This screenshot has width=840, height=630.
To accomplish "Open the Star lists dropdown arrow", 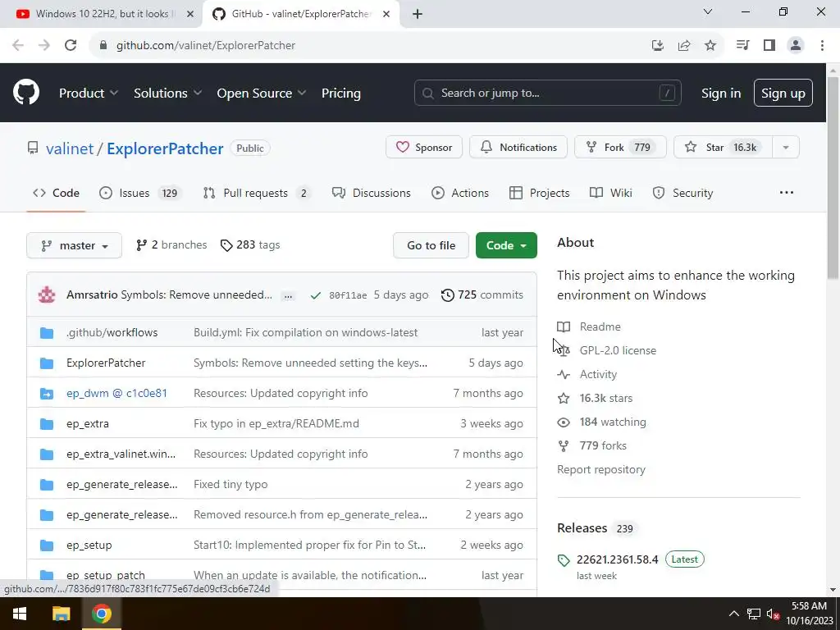I will [x=786, y=148].
